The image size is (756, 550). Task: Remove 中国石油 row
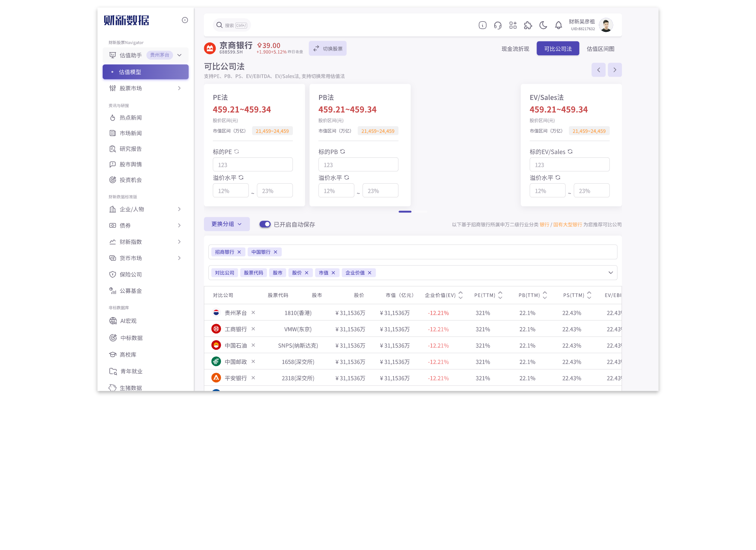(x=253, y=345)
